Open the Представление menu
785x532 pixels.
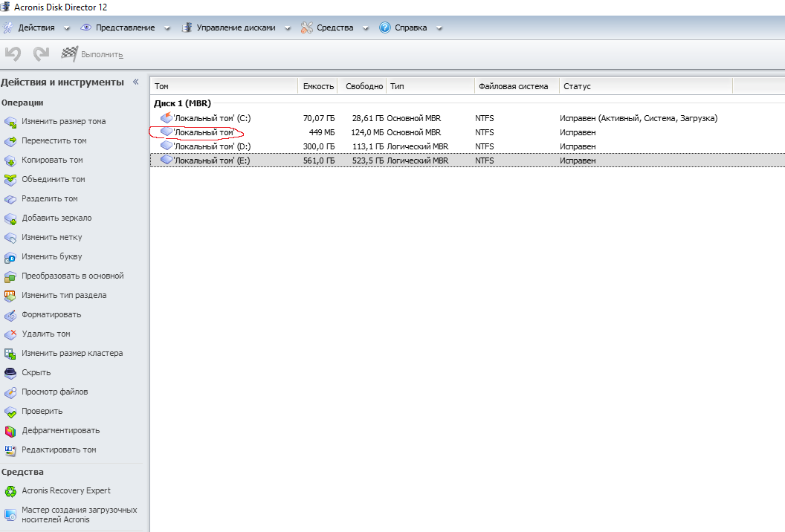point(125,27)
